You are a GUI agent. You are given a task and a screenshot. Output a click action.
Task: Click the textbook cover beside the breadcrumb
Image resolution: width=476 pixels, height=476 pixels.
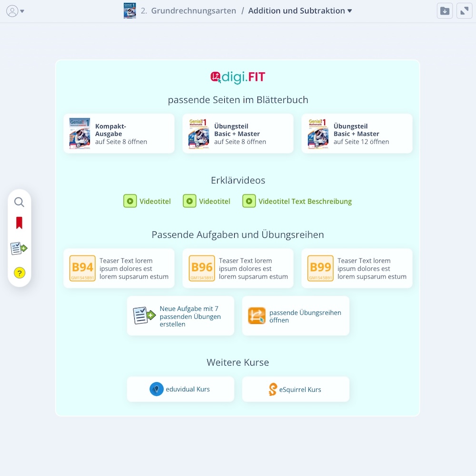pos(129,10)
